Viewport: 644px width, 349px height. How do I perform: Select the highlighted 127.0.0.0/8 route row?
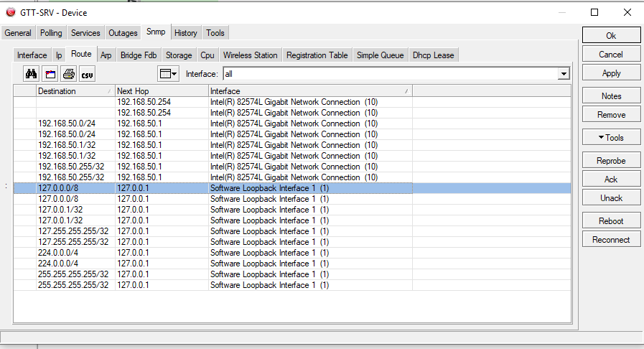292,188
